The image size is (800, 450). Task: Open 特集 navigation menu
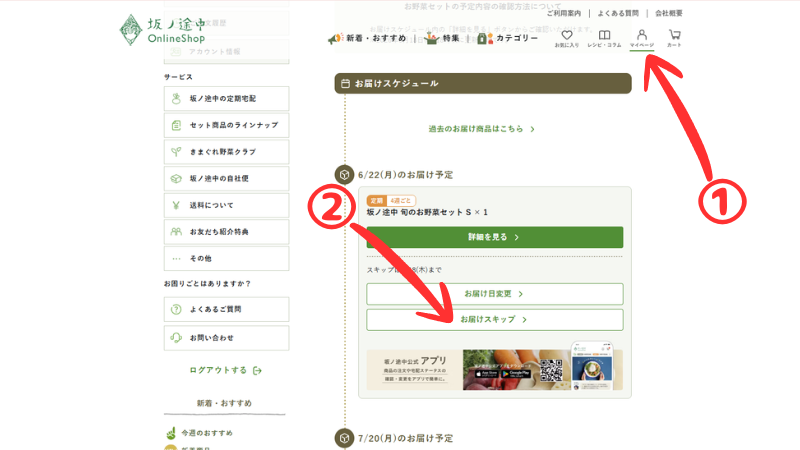[x=451, y=38]
